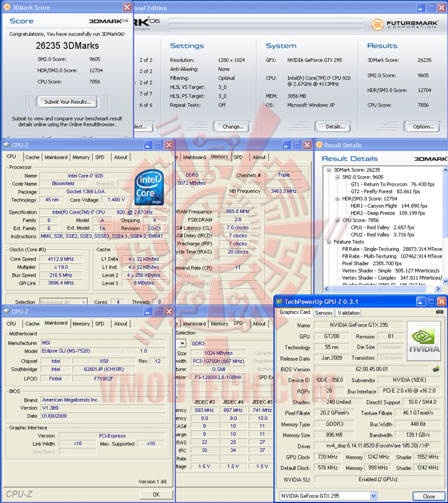Click the CPU-Z title icon of the CPU tab window
Image resolution: width=448 pixels, height=503 pixels.
[x=6, y=145]
